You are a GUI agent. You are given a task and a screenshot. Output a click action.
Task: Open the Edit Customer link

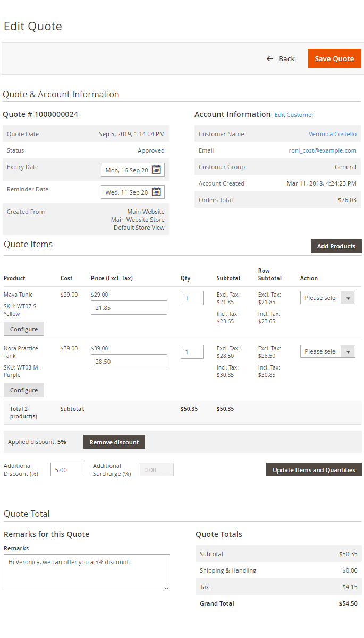point(294,115)
